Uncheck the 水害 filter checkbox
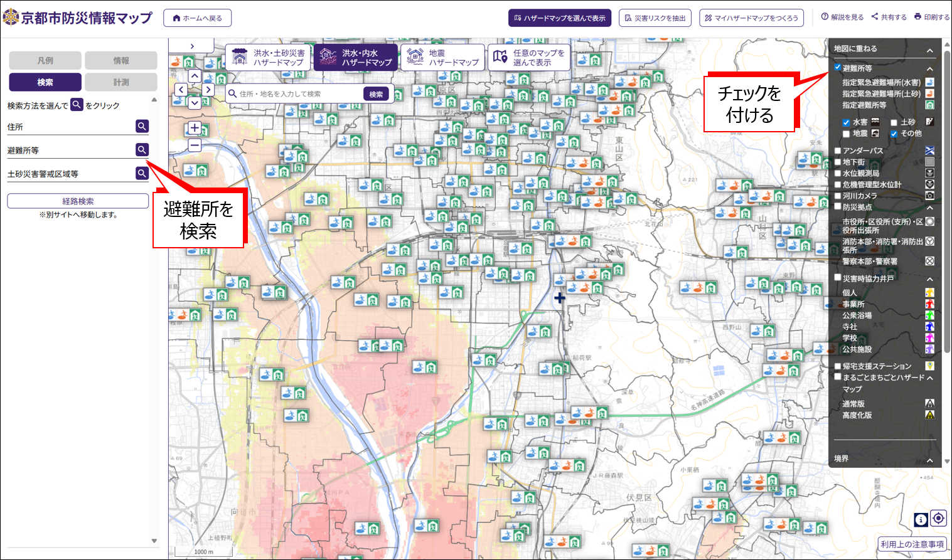 (846, 122)
